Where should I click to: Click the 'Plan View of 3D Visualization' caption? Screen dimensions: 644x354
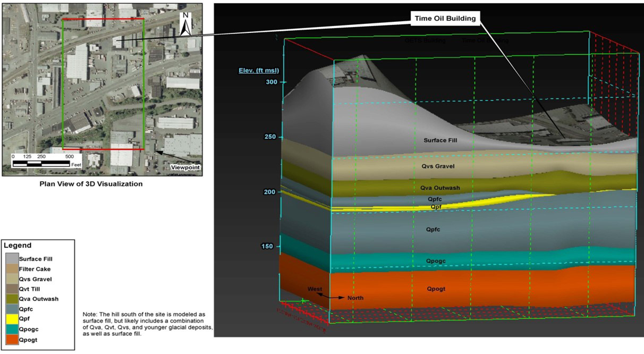pos(91,184)
